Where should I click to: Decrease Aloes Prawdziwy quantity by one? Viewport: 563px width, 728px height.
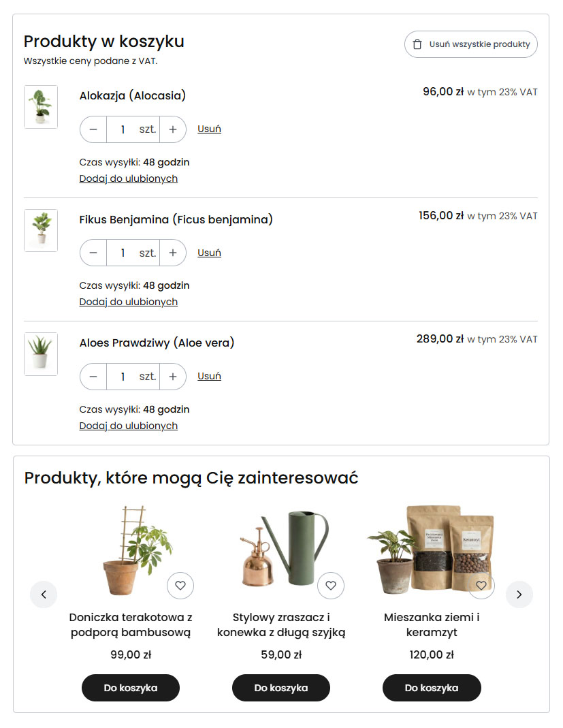point(93,377)
